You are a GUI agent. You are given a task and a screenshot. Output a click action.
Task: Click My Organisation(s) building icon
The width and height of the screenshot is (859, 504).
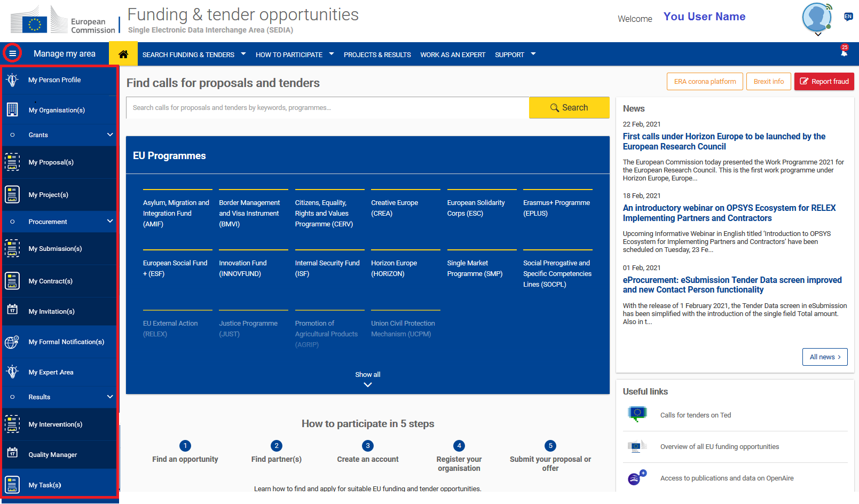(x=12, y=109)
